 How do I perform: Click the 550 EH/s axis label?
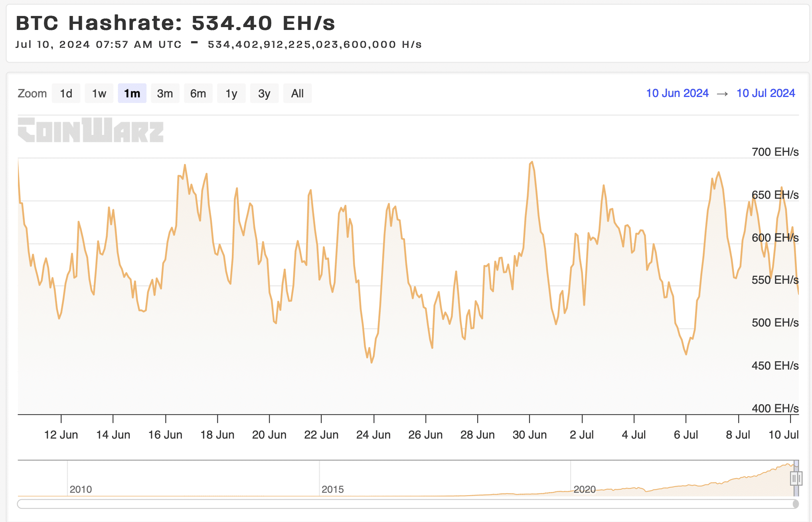775,280
